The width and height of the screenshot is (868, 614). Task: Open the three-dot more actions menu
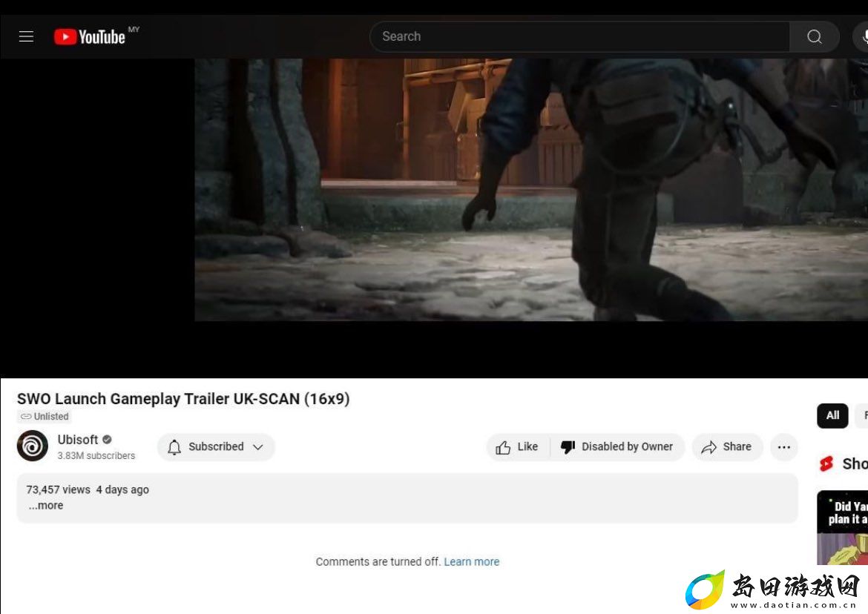pos(784,447)
